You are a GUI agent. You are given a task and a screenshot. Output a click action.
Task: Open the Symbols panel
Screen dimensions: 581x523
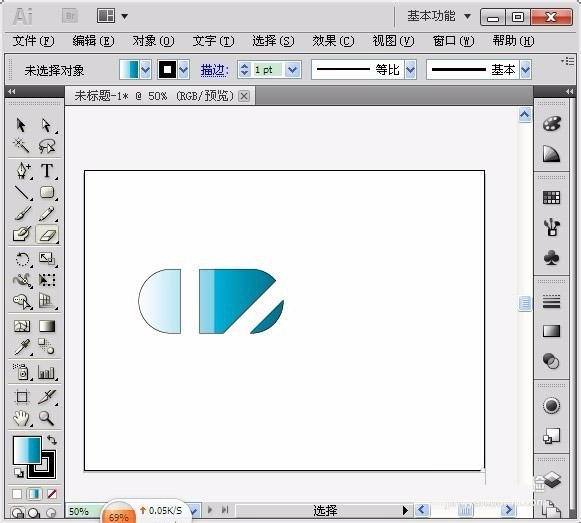point(552,257)
